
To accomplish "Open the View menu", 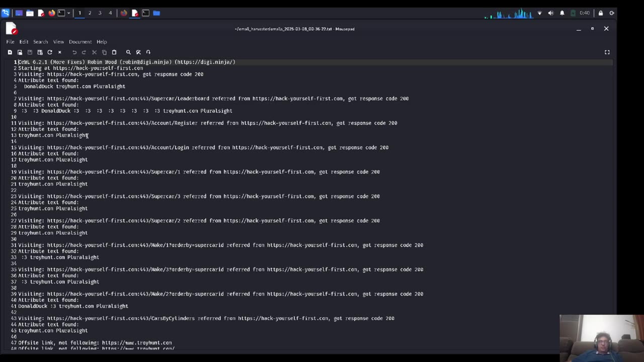I will 58,42.
